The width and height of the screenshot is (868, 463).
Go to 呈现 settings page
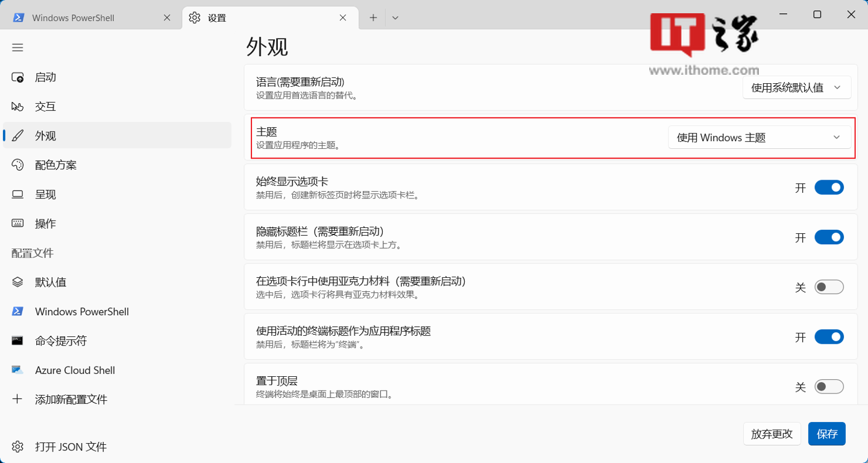pyautogui.click(x=117, y=194)
